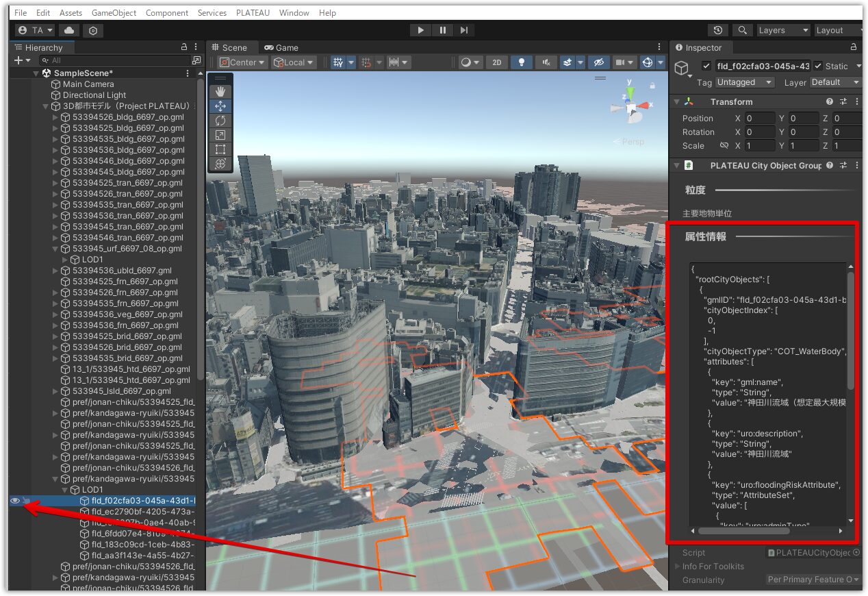The height and width of the screenshot is (596, 868).
Task: Open the Layout dropdown
Action: (x=837, y=30)
